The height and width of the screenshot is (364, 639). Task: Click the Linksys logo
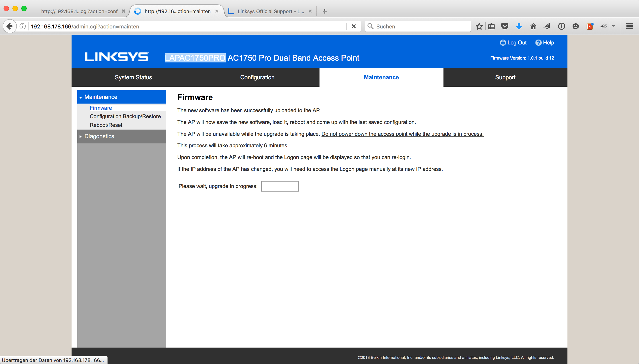[x=117, y=57]
